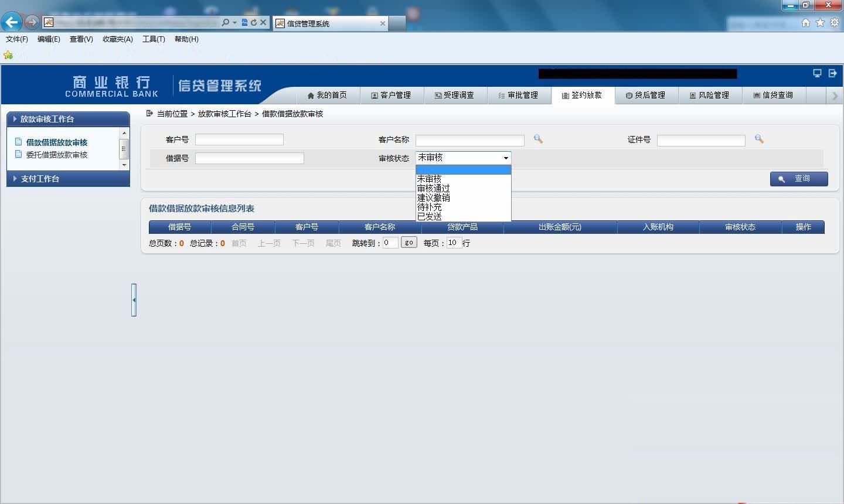Click the compatibility view icon in address bar
844x504 pixels.
tap(245, 22)
